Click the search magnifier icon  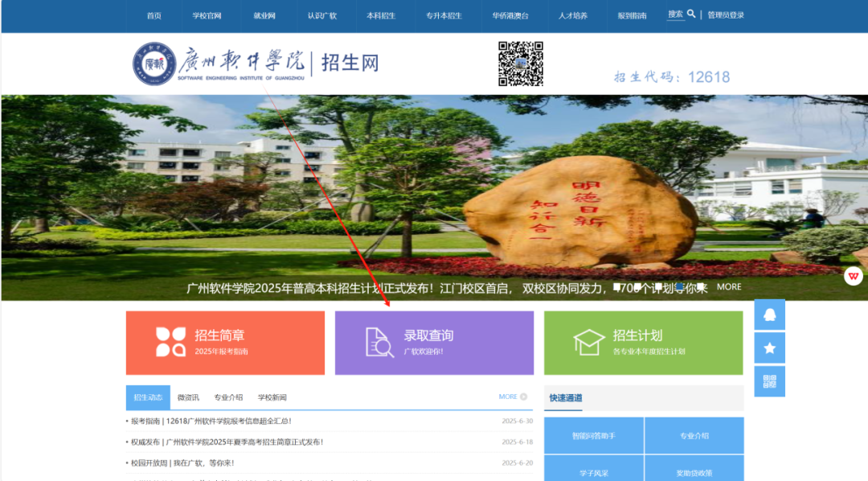point(691,14)
